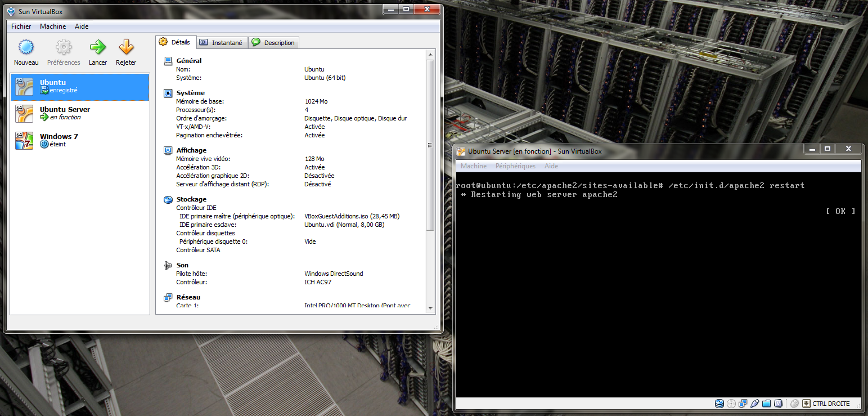Switch to the Description tab
The height and width of the screenshot is (416, 868).
[273, 42]
